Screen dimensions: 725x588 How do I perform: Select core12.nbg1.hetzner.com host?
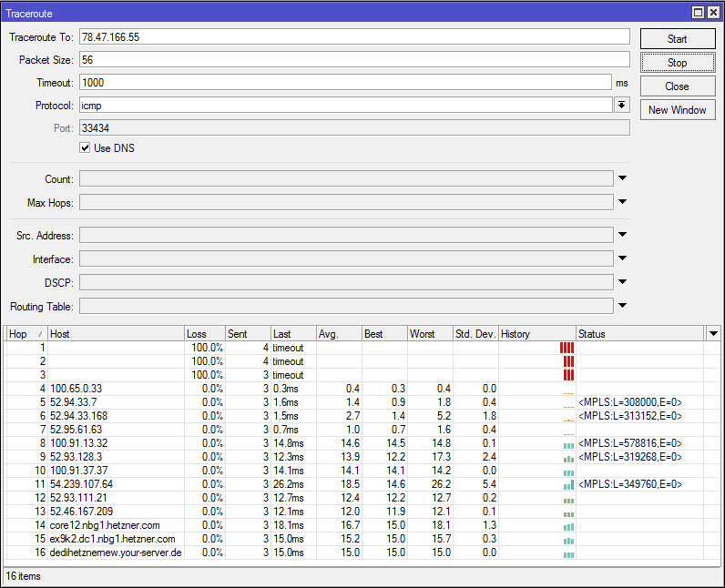[105, 524]
